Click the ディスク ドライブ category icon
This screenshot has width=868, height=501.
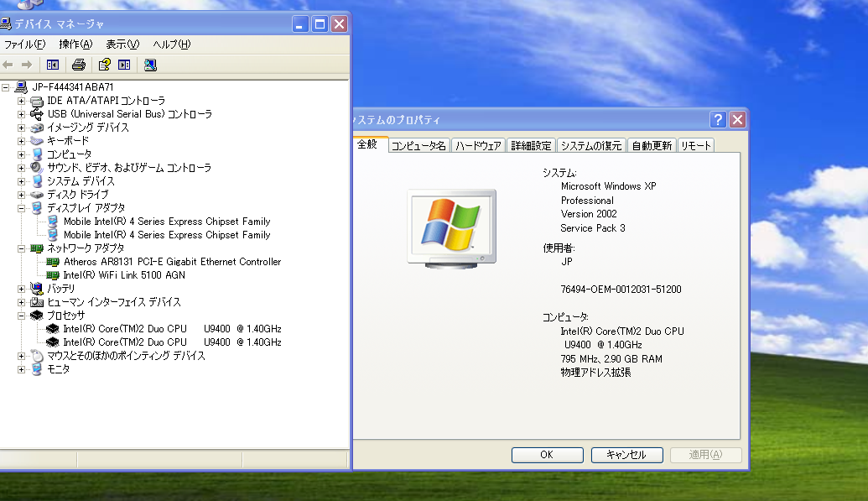tap(37, 195)
